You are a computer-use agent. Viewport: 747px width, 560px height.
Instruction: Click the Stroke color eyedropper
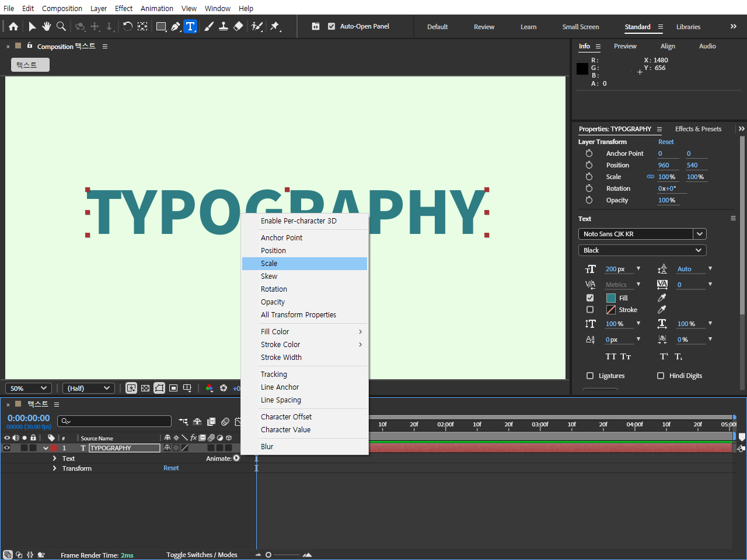tap(662, 310)
